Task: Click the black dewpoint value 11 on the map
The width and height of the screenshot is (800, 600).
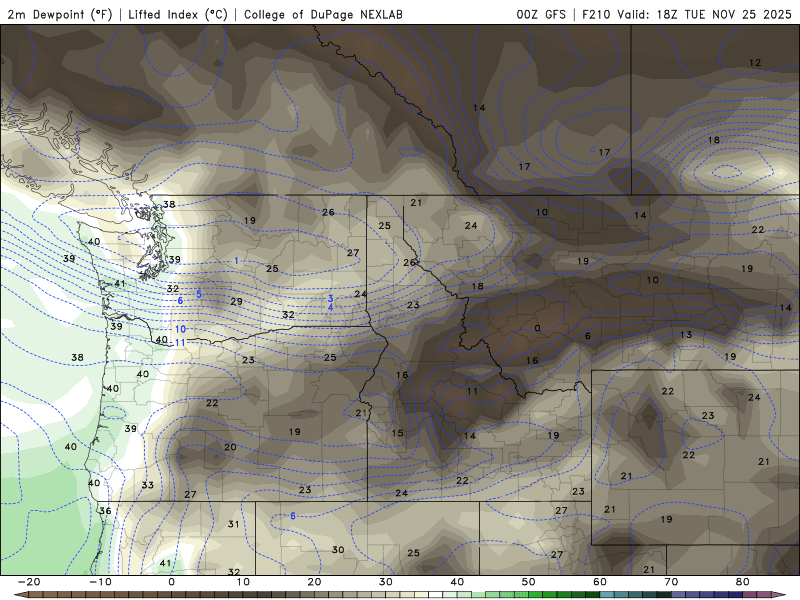Action: pos(472,391)
